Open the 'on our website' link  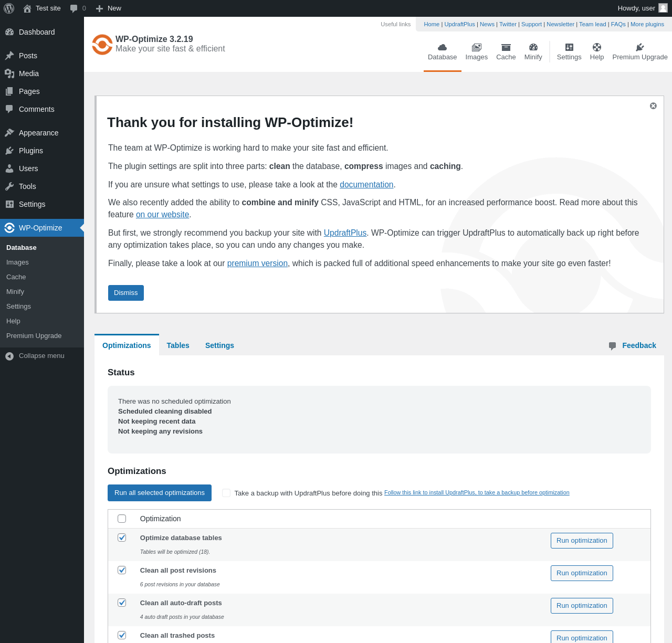click(x=163, y=215)
